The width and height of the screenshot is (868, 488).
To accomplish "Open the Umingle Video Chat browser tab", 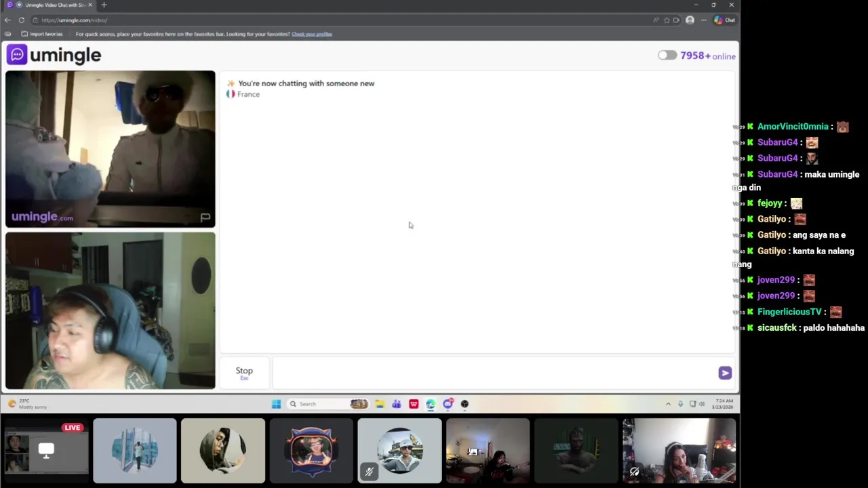I will pyautogui.click(x=50, y=5).
